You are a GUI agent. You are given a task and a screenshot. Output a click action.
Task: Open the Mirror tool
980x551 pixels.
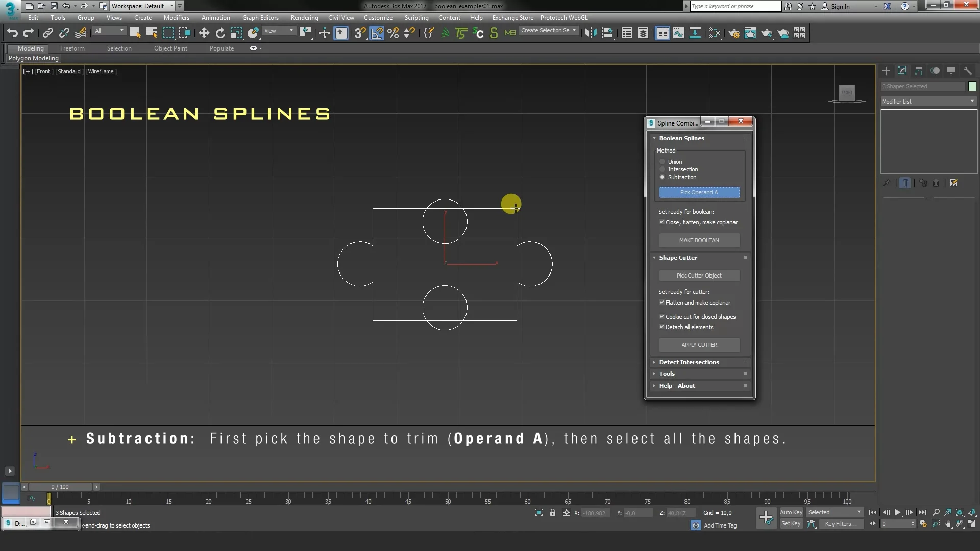[x=591, y=33]
